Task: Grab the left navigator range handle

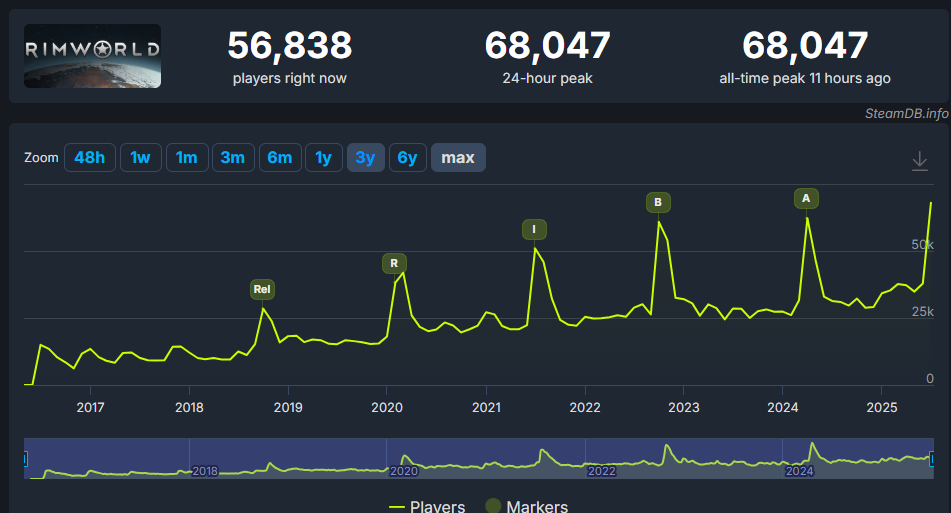Action: tap(25, 458)
